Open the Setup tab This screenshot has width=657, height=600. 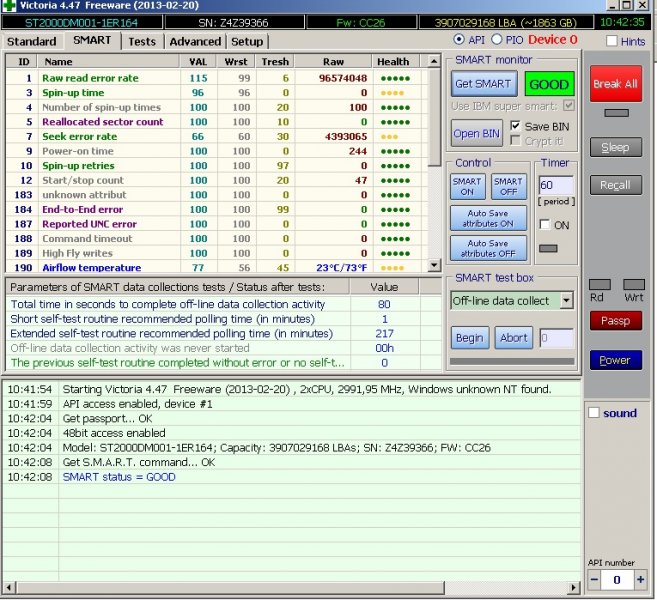(247, 41)
